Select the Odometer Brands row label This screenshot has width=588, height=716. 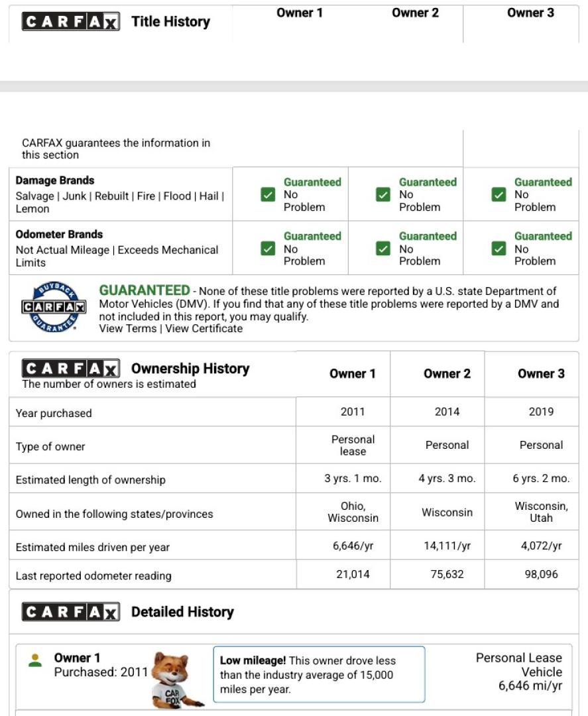point(60,234)
